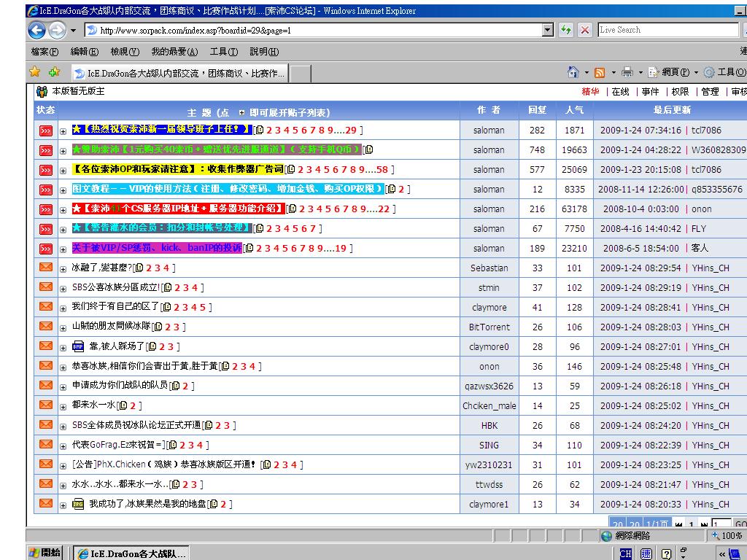Click the 網際網路 globe icon in status bar

[605, 536]
